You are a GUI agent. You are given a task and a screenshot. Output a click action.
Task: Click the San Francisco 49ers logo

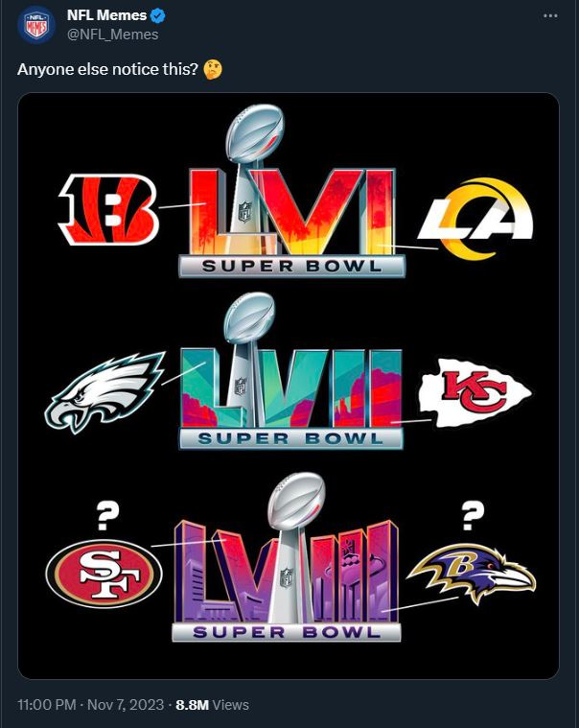coord(104,574)
